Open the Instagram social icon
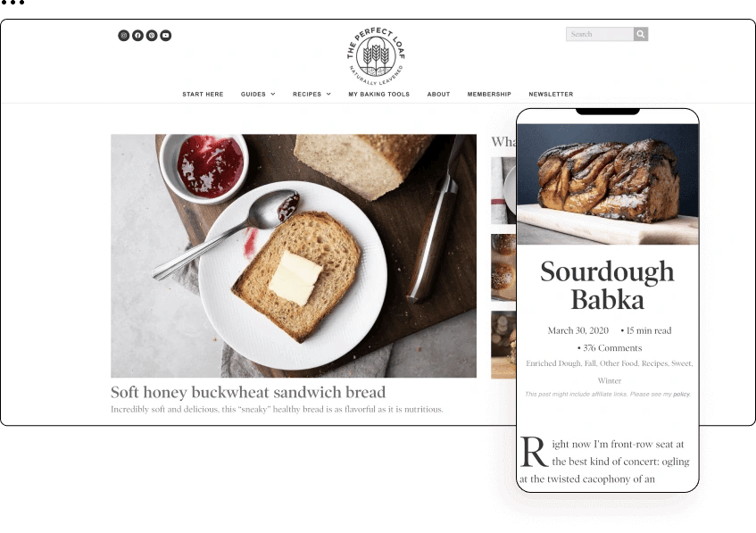Viewport: 756px width, 533px height. pos(123,35)
